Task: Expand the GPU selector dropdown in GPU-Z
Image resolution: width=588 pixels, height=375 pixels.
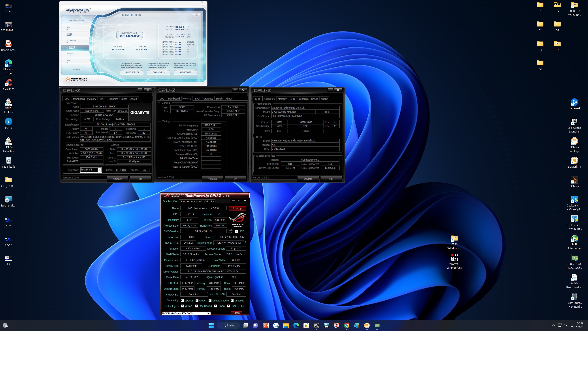Action: click(209, 313)
